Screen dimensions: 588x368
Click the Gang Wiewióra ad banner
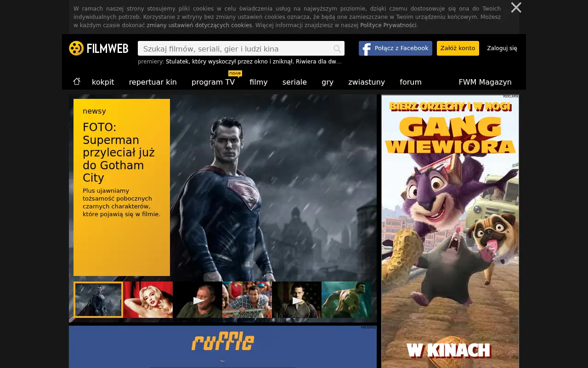(x=450, y=231)
